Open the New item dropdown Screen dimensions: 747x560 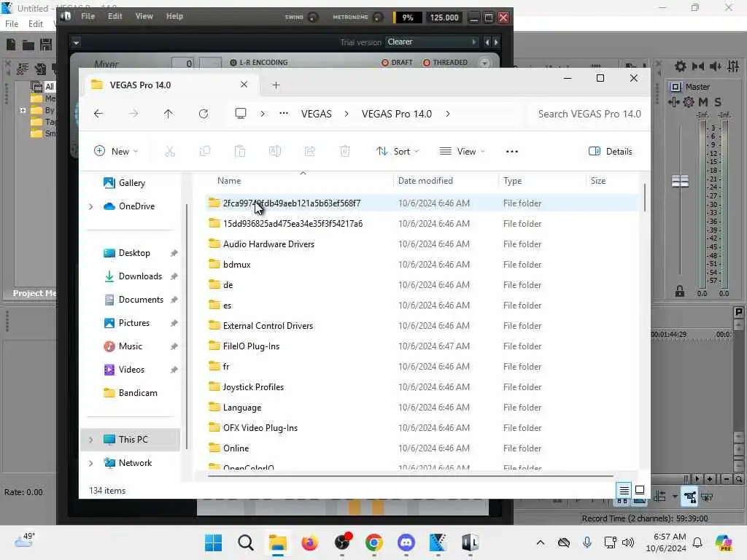tap(116, 152)
